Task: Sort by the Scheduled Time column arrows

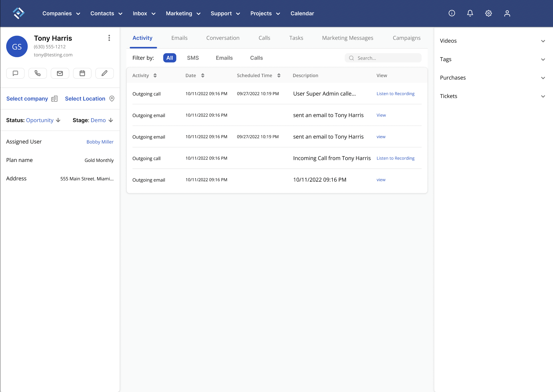Action: (279, 76)
